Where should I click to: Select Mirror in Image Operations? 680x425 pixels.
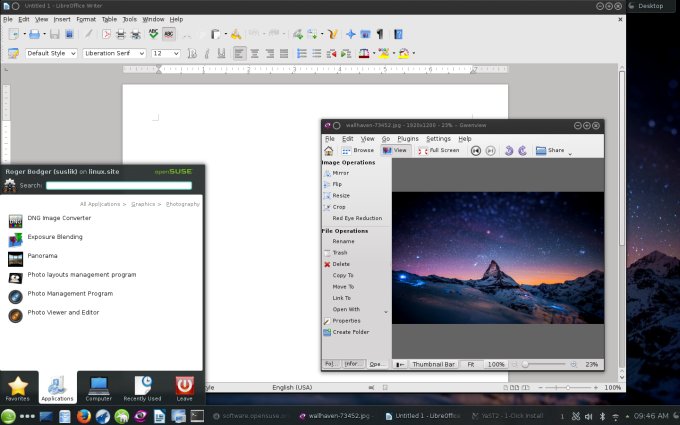[x=340, y=173]
